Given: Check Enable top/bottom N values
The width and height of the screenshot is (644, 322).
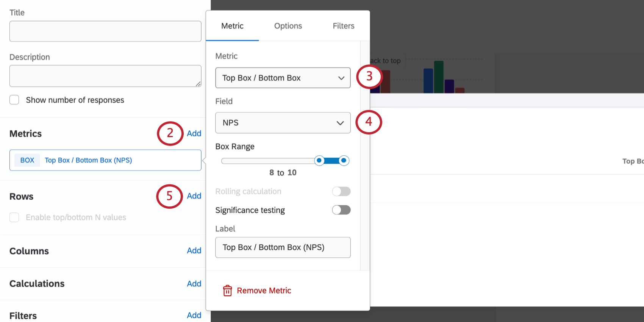Looking at the screenshot, I should click(14, 217).
